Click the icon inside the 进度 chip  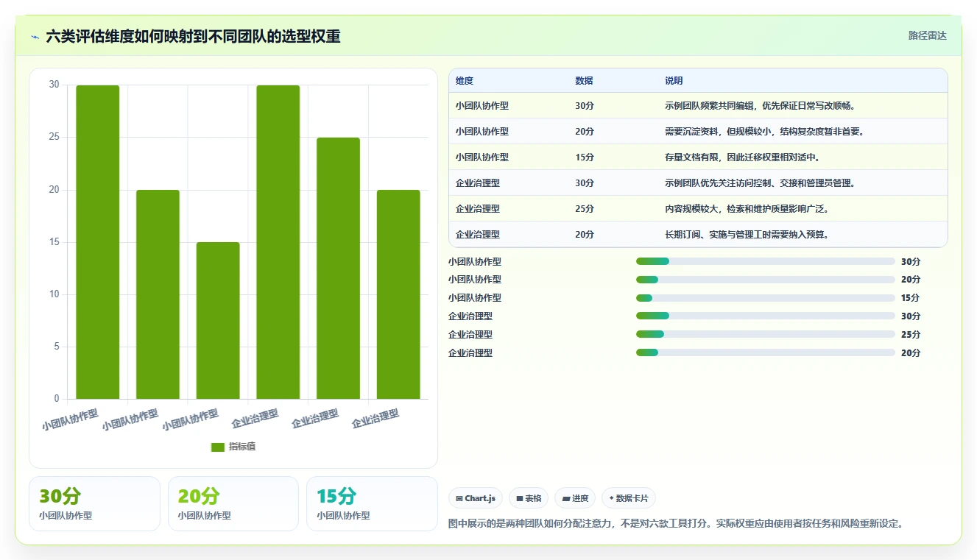(x=565, y=498)
